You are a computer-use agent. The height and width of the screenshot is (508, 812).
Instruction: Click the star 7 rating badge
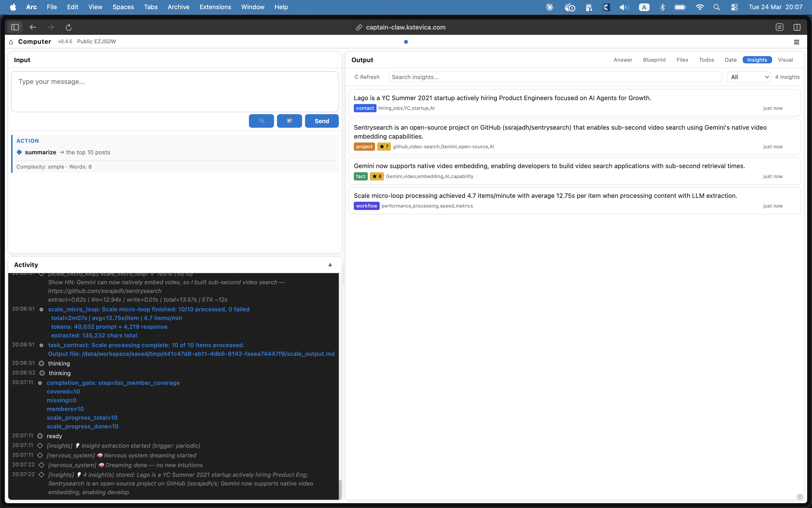[384, 147]
